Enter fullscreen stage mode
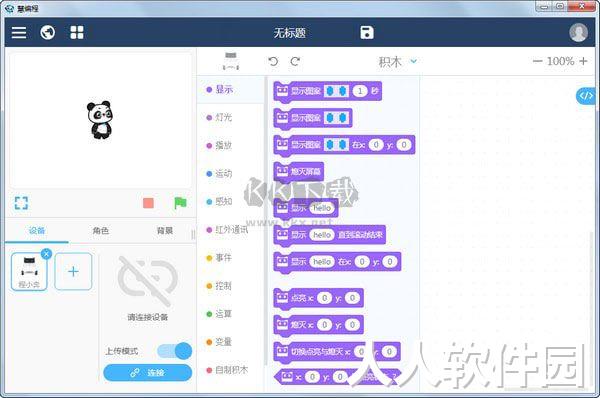 click(x=21, y=203)
